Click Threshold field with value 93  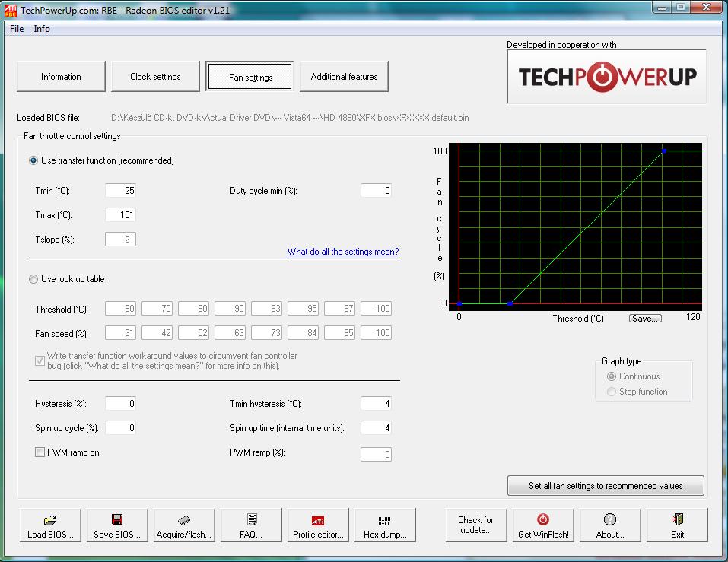[266, 309]
